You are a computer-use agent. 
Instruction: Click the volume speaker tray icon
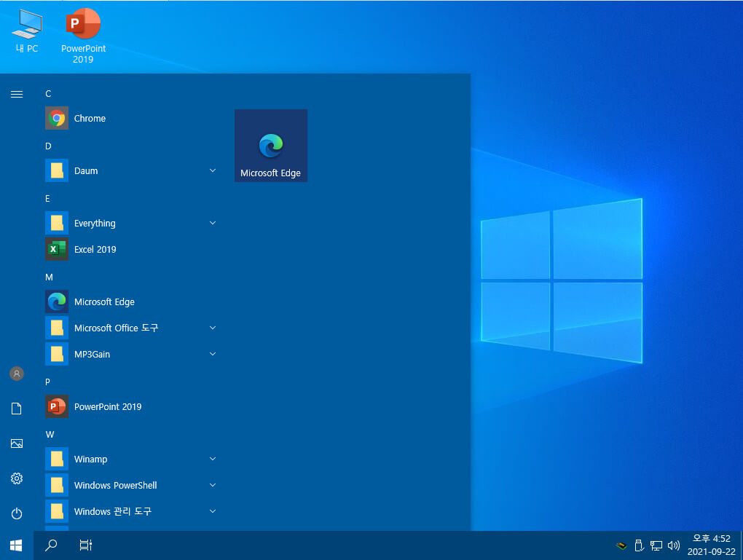pyautogui.click(x=673, y=545)
